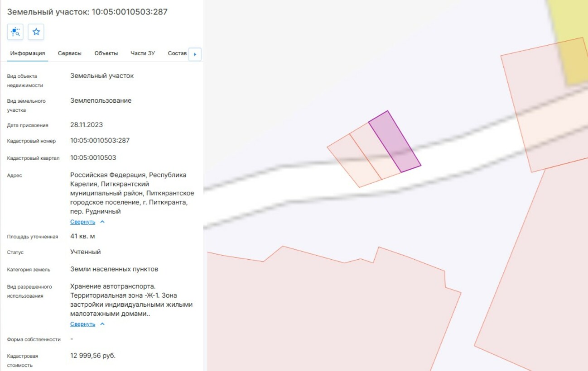
Task: Click Свернуть link under the address
Action: pos(82,222)
